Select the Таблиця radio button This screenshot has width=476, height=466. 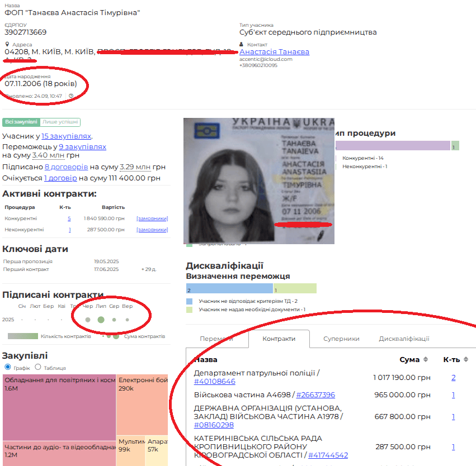pyautogui.click(x=38, y=367)
